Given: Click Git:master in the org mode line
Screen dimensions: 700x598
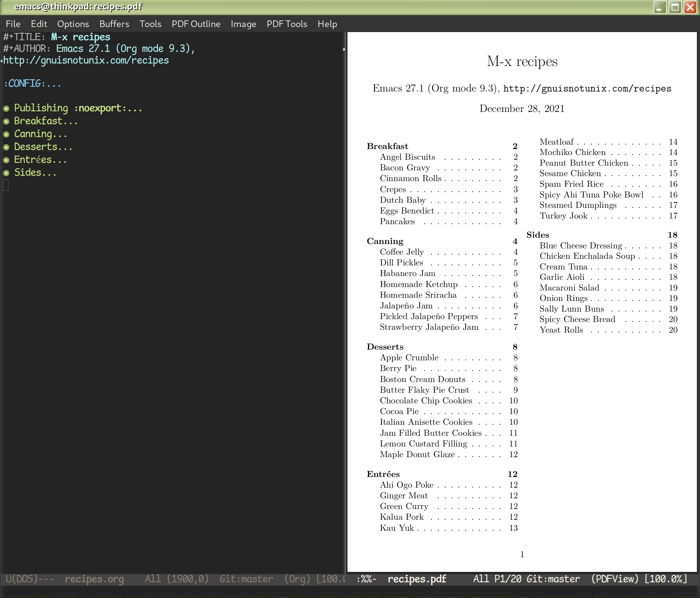Looking at the screenshot, I should [x=246, y=579].
